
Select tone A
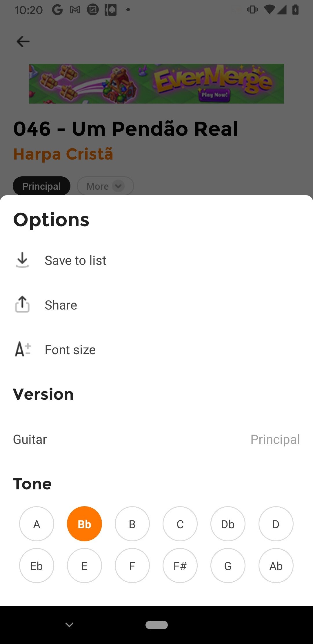click(x=37, y=524)
